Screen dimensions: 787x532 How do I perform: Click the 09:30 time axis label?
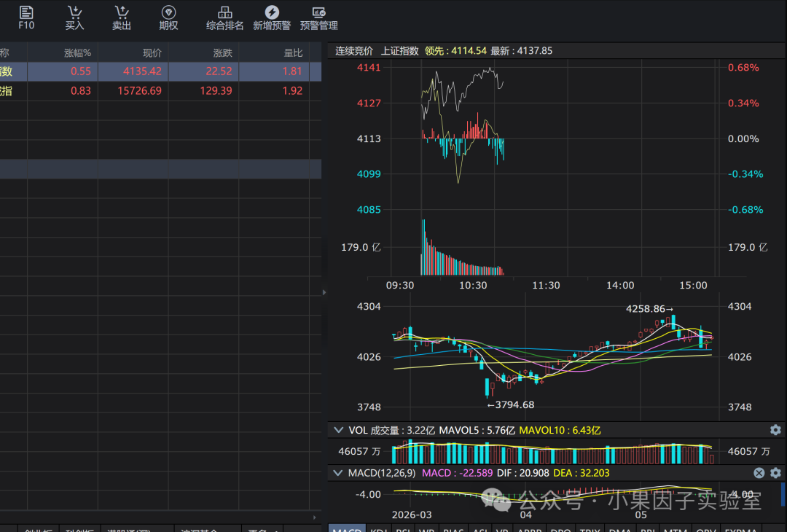point(400,285)
